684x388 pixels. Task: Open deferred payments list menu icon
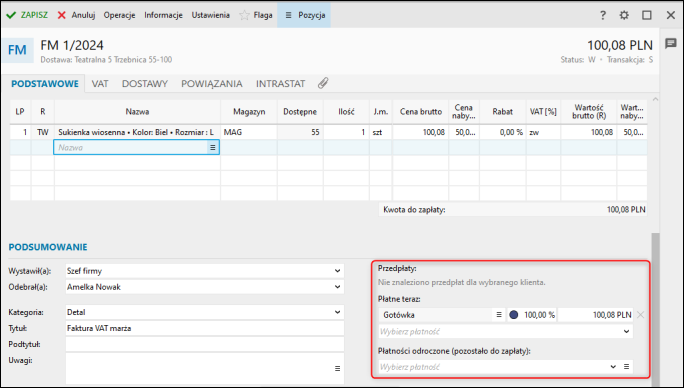[x=626, y=367]
